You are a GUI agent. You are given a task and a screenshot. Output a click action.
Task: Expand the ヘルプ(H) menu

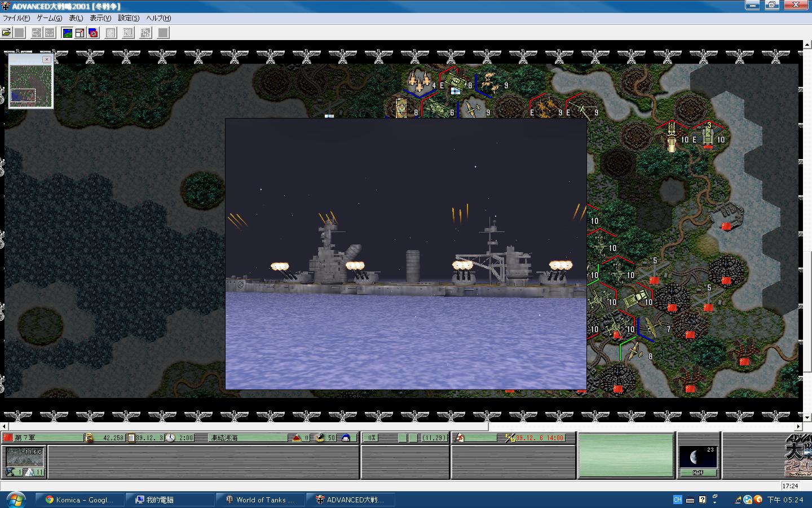pos(158,18)
